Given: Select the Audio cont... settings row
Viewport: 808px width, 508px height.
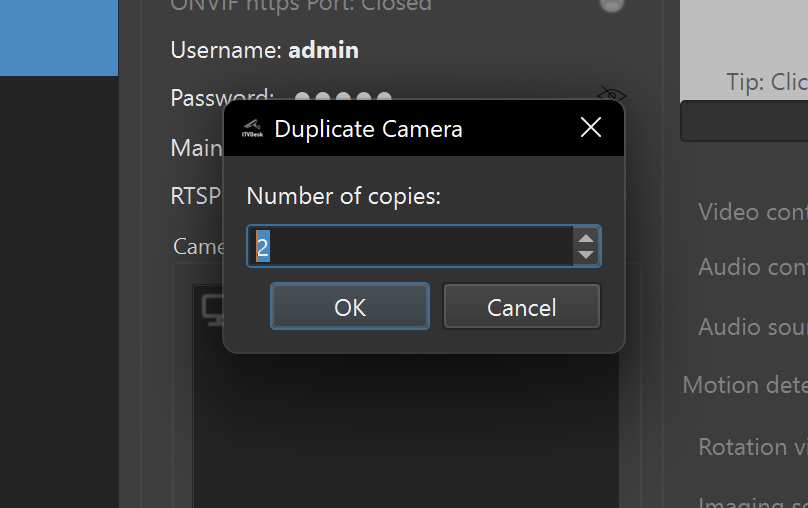Looking at the screenshot, I should [x=752, y=267].
